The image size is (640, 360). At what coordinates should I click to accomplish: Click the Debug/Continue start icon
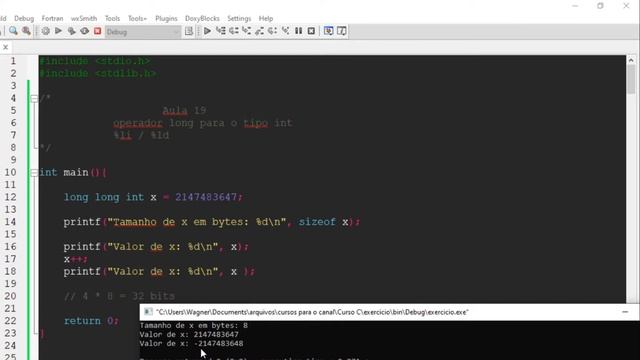pyautogui.click(x=207, y=31)
